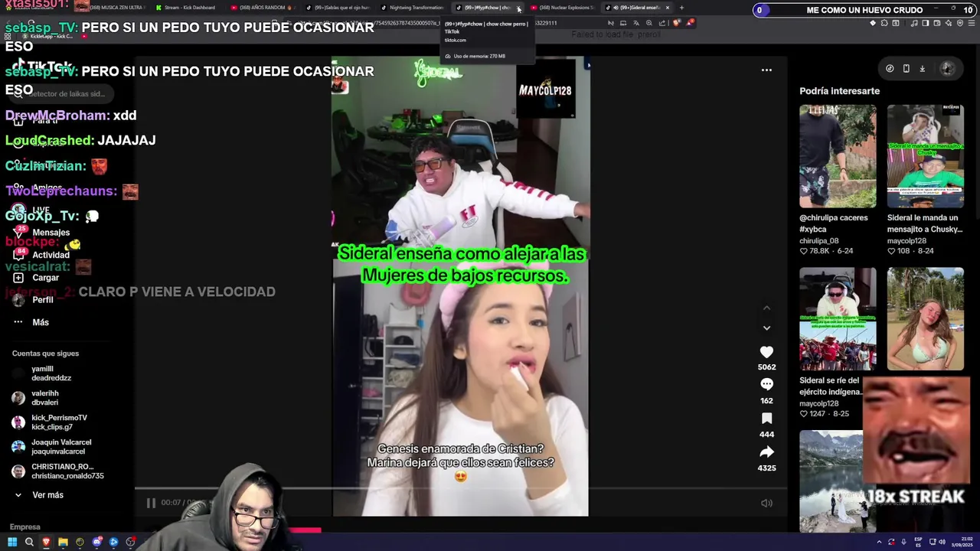
Task: Open chirulipa caceres suggested video thumbnail
Action: (x=838, y=156)
